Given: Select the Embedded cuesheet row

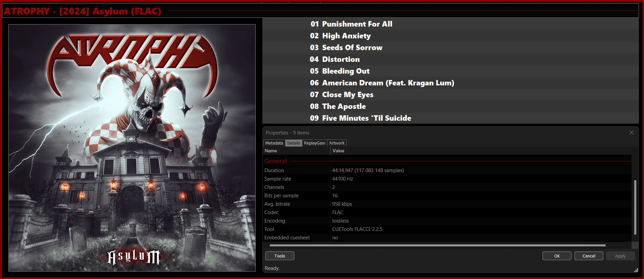Looking at the screenshot, I should [x=447, y=238].
